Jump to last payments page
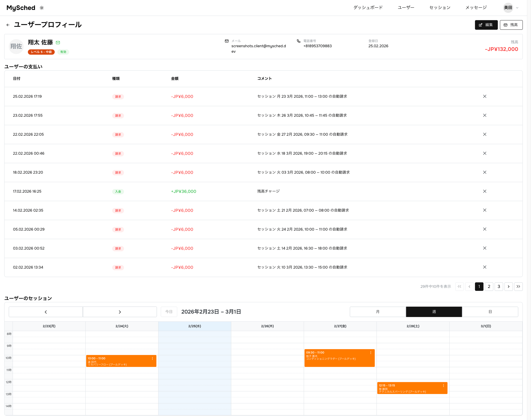This screenshot has height=420, width=531. point(518,286)
